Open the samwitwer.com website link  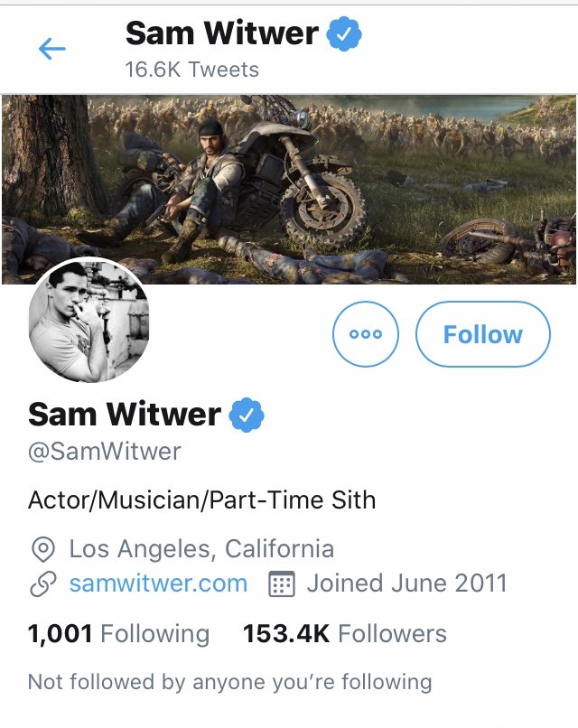click(x=158, y=583)
